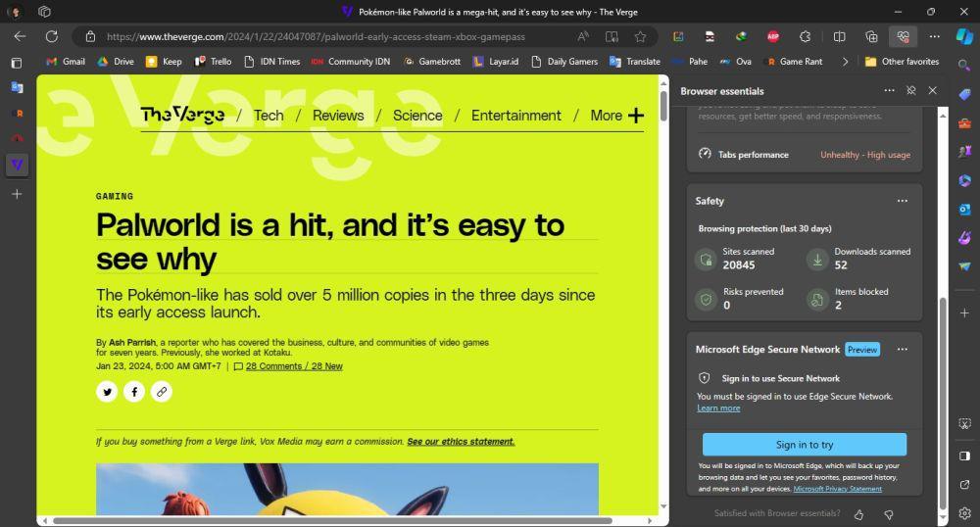Open the Reviews section
This screenshot has width=980, height=527.
click(338, 116)
